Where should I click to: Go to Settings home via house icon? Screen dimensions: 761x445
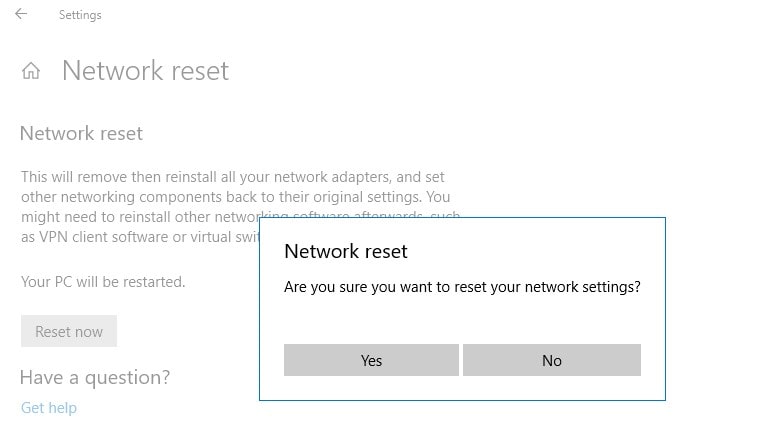(31, 72)
